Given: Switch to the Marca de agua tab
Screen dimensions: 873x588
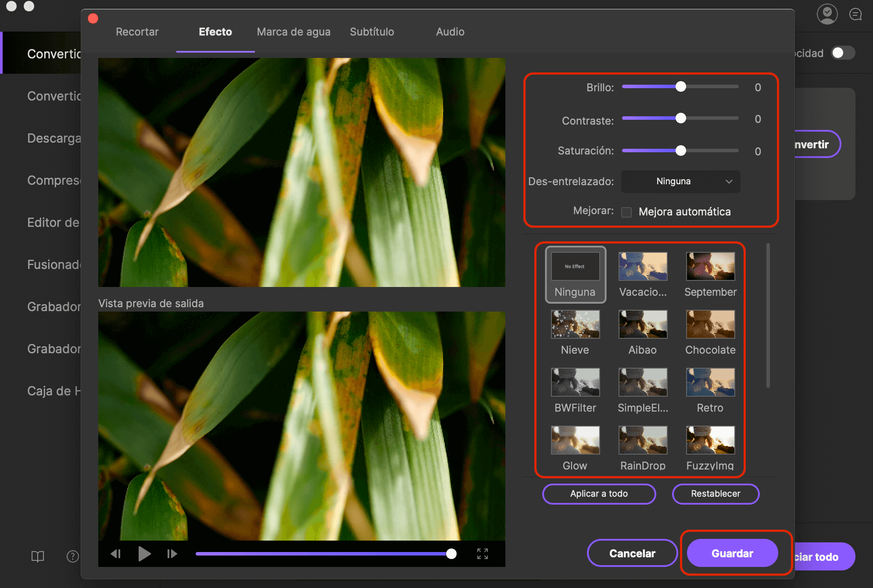Looking at the screenshot, I should coord(293,32).
